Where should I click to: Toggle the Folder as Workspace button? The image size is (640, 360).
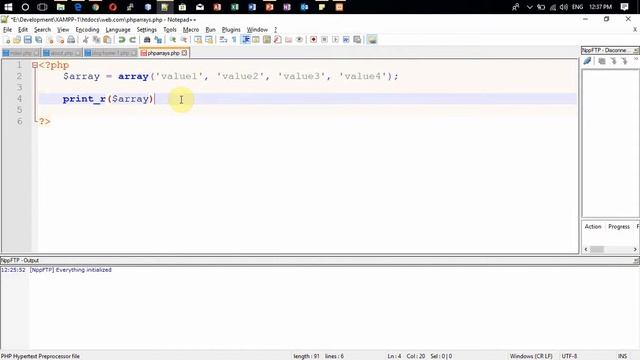pyautogui.click(x=289, y=40)
